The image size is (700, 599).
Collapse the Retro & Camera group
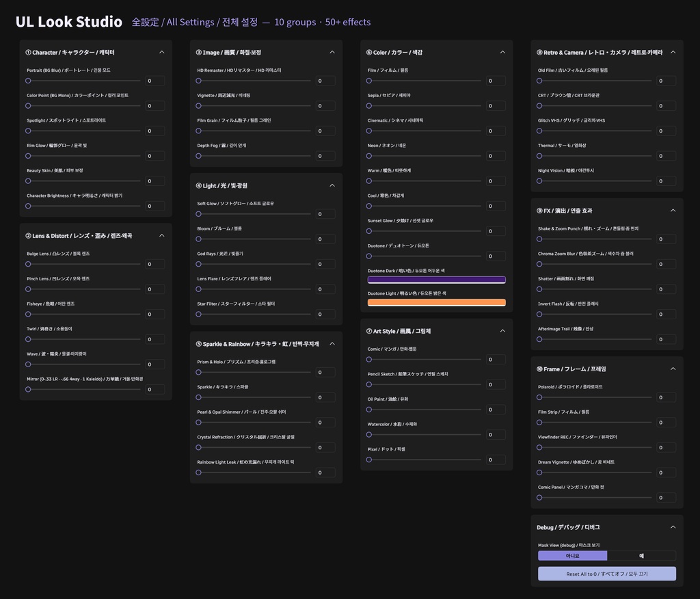coord(673,52)
